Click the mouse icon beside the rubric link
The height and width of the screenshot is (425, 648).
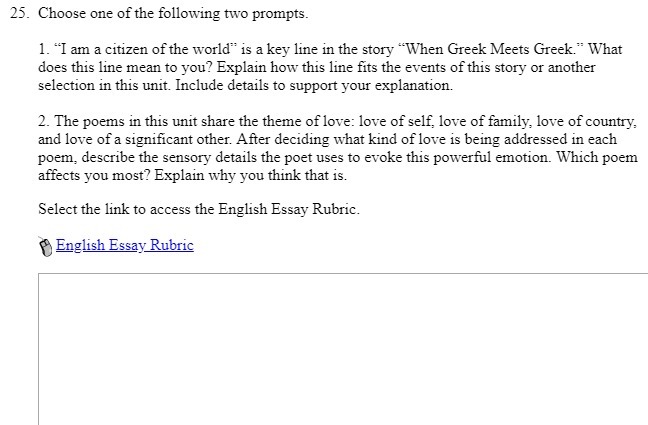[x=45, y=246]
